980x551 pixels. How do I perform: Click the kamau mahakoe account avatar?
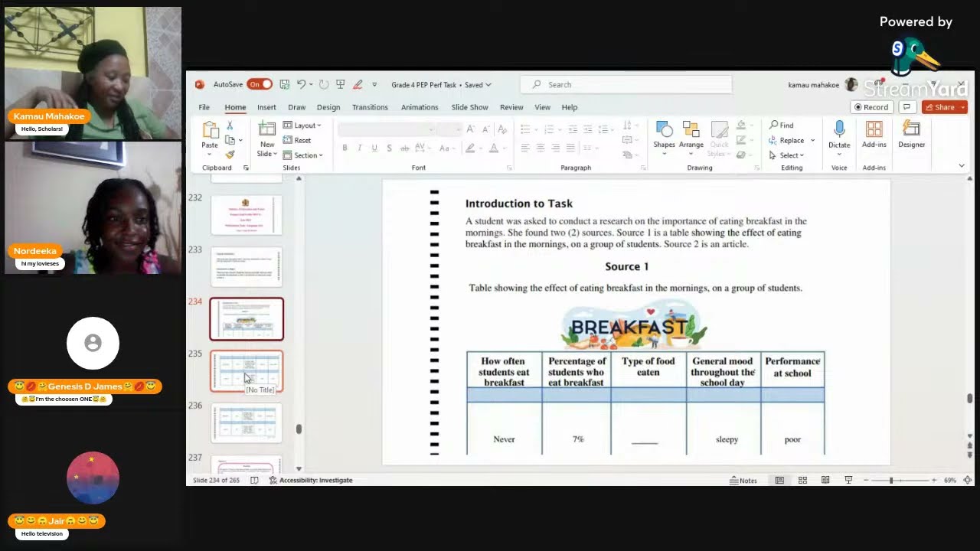point(851,84)
